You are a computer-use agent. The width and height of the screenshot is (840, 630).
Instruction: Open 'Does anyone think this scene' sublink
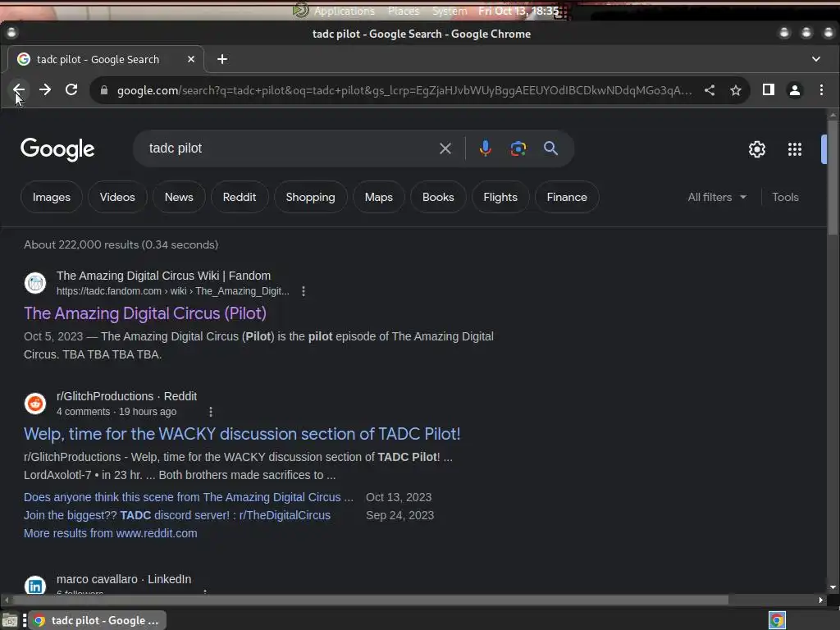pos(189,497)
